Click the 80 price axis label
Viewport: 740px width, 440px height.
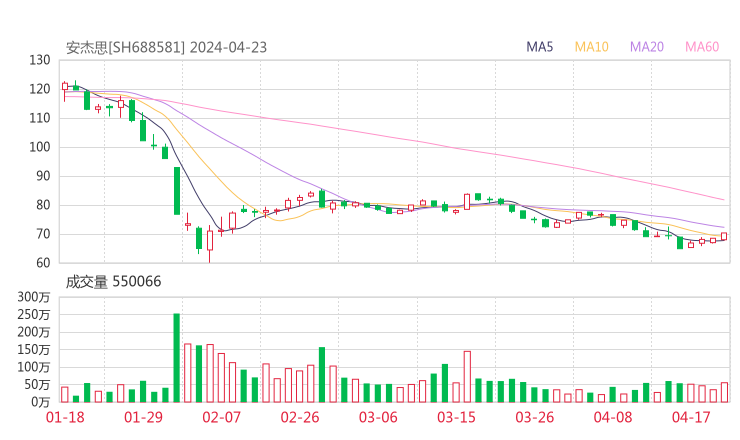point(43,205)
